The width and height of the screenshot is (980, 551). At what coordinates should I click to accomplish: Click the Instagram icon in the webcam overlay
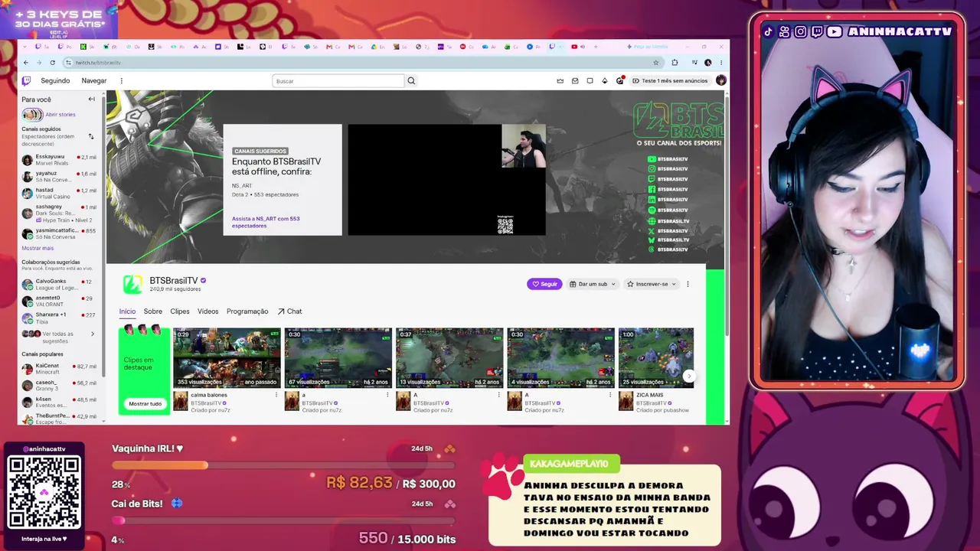pos(800,31)
